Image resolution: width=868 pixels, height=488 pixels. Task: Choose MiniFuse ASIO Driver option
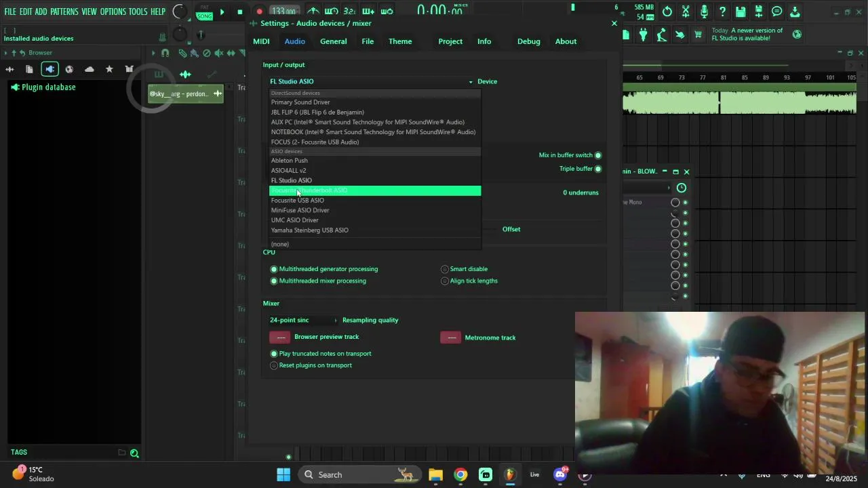[375, 210]
